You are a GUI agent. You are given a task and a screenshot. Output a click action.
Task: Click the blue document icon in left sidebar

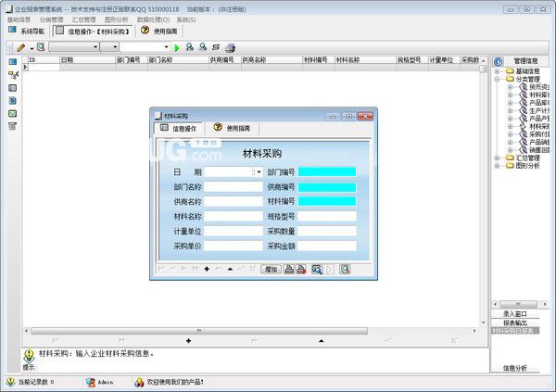pyautogui.click(x=12, y=101)
